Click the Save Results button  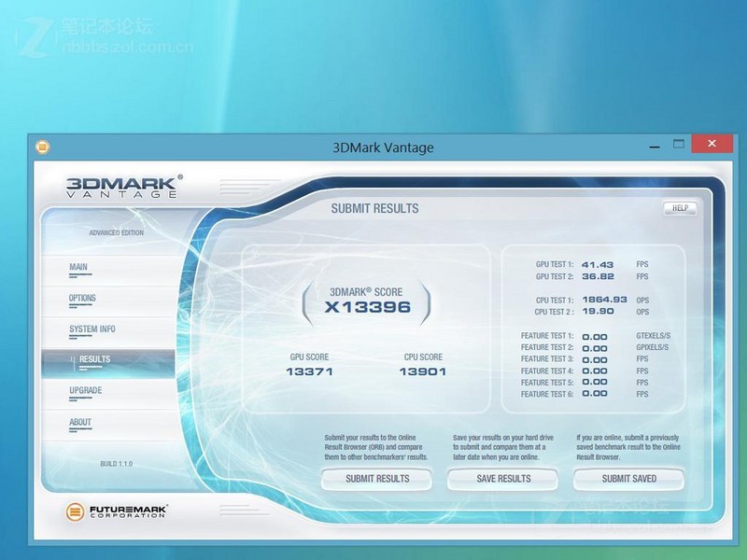click(503, 479)
